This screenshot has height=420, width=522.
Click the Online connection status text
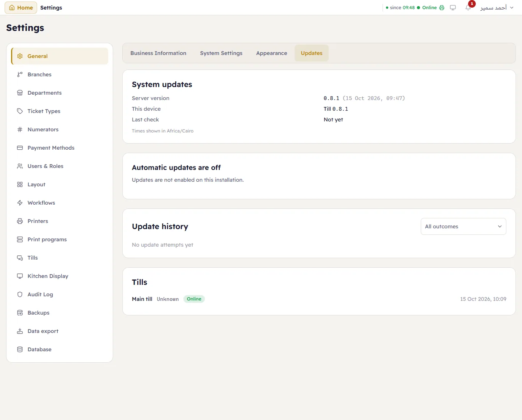(430, 8)
